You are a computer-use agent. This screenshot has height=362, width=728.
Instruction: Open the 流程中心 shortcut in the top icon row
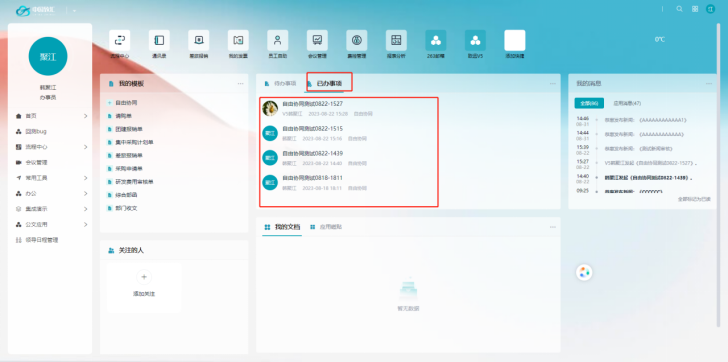coord(119,40)
